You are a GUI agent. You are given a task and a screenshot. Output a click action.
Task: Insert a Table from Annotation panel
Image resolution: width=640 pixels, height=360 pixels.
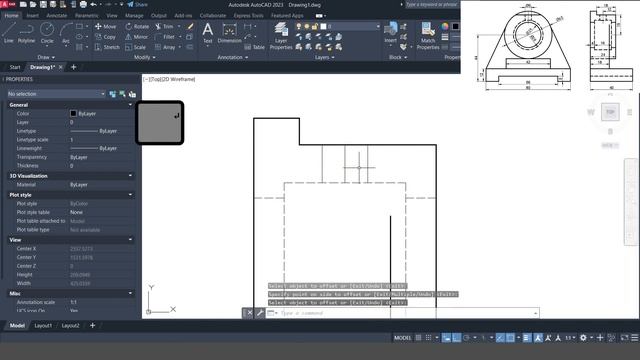click(254, 47)
